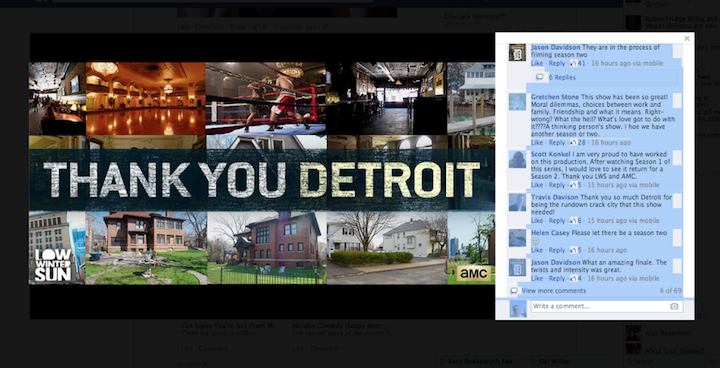
Task: Open likes thumb icon showing 4
Action: click(573, 278)
